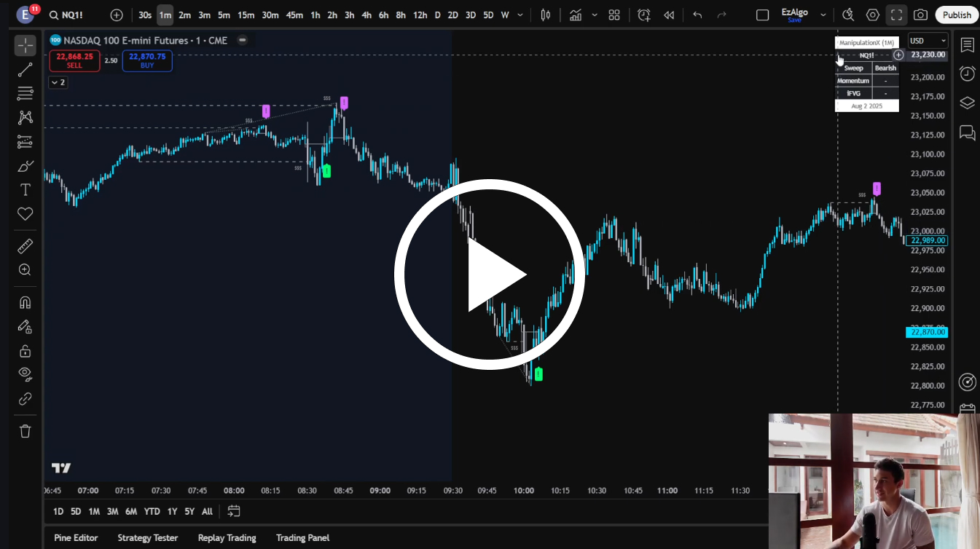Select the trend line drawing tool
980x549 pixels.
click(26, 70)
